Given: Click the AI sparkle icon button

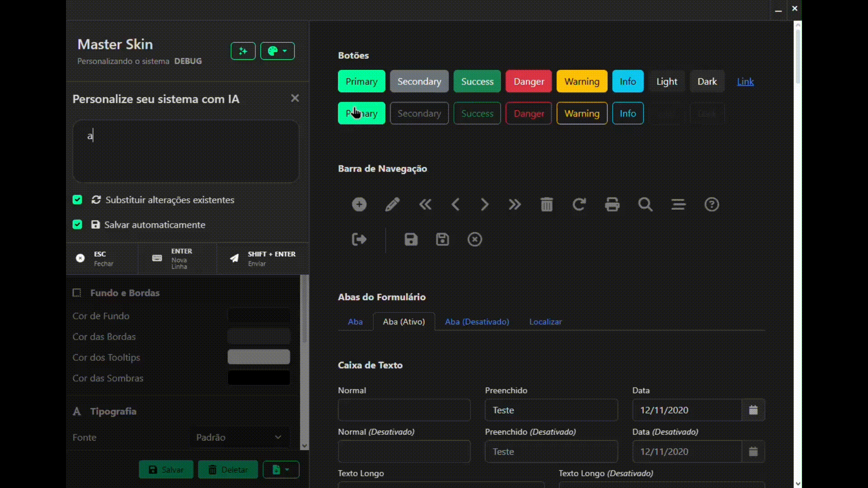Looking at the screenshot, I should click(243, 51).
